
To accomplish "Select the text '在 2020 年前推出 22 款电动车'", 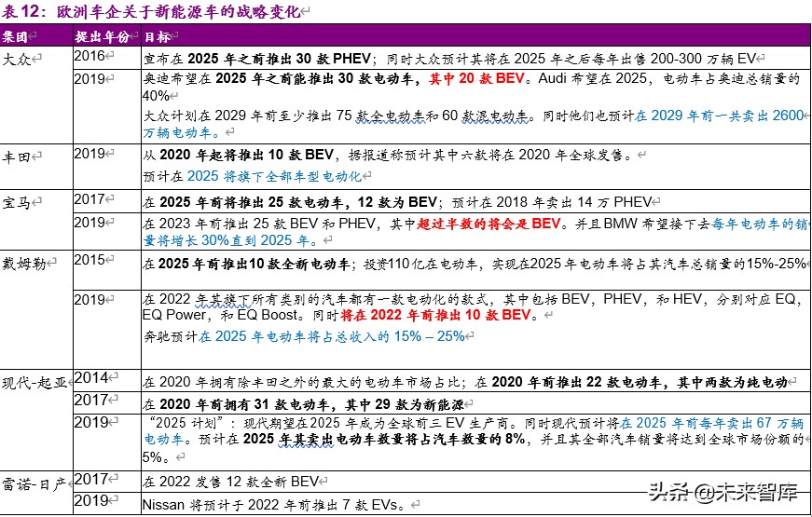I will click(568, 383).
